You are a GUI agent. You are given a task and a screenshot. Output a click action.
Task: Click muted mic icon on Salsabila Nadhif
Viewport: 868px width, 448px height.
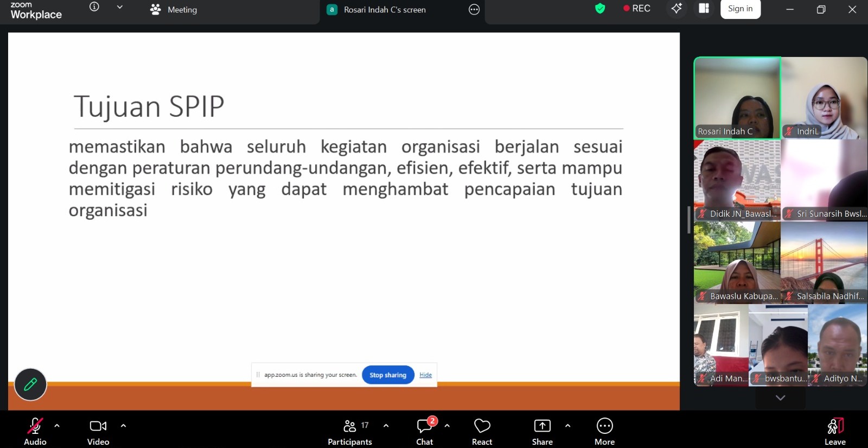click(x=789, y=296)
